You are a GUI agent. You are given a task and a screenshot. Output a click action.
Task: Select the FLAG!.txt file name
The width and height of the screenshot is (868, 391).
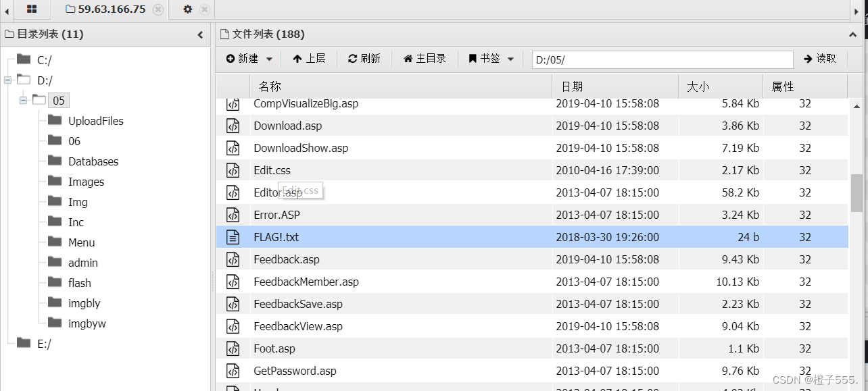[x=276, y=237]
